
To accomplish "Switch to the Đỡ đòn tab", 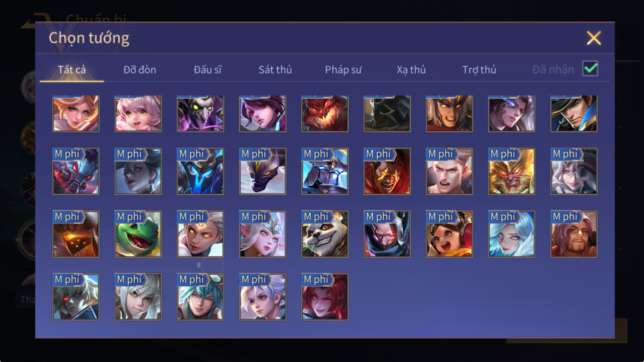I will click(140, 70).
